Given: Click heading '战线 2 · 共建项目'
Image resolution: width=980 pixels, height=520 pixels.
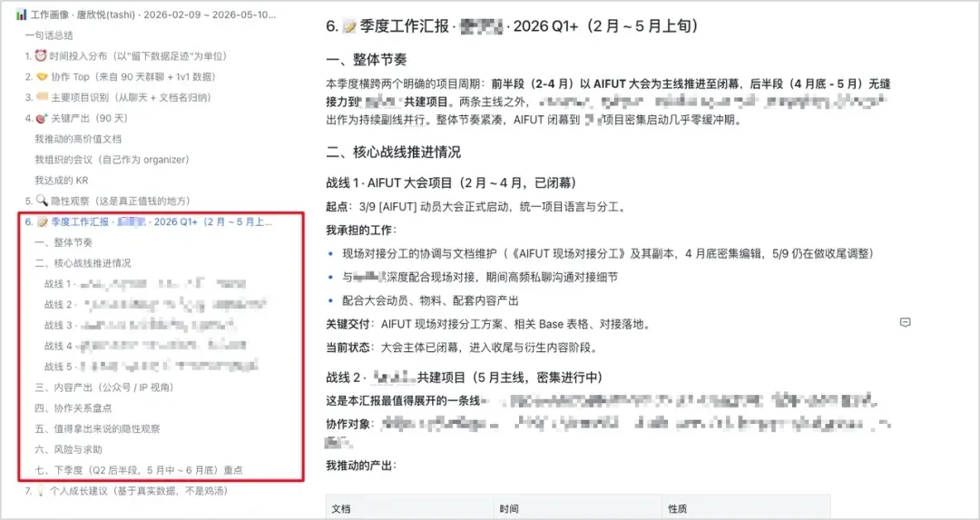Looking at the screenshot, I should [464, 377].
